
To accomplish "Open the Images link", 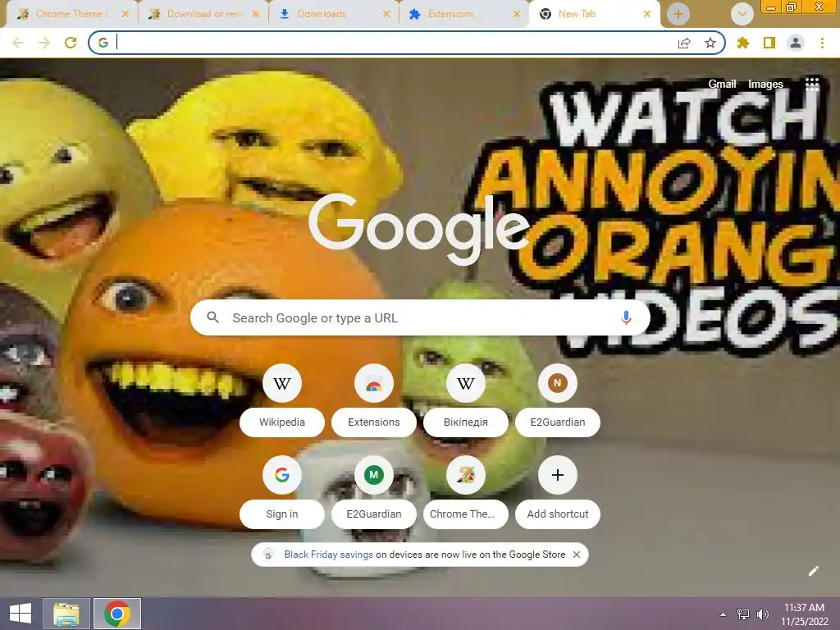I will point(765,84).
